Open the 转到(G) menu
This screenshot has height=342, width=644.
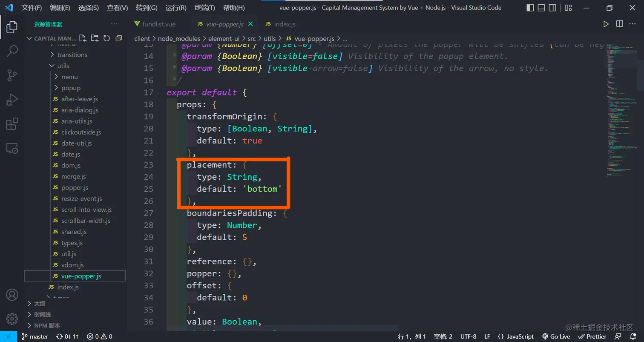[147, 8]
